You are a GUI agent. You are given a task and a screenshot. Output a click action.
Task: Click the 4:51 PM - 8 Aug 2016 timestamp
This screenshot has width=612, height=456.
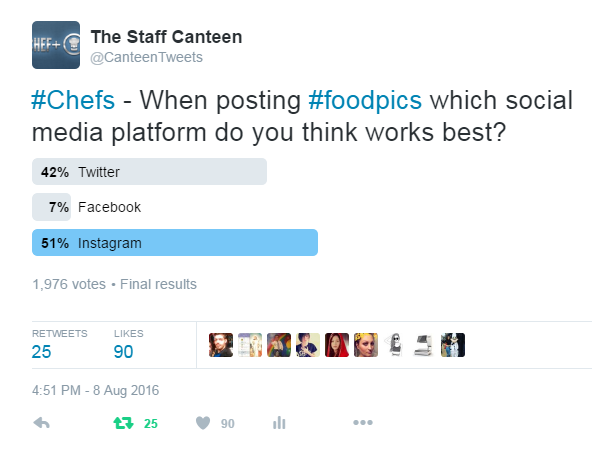tap(96, 390)
